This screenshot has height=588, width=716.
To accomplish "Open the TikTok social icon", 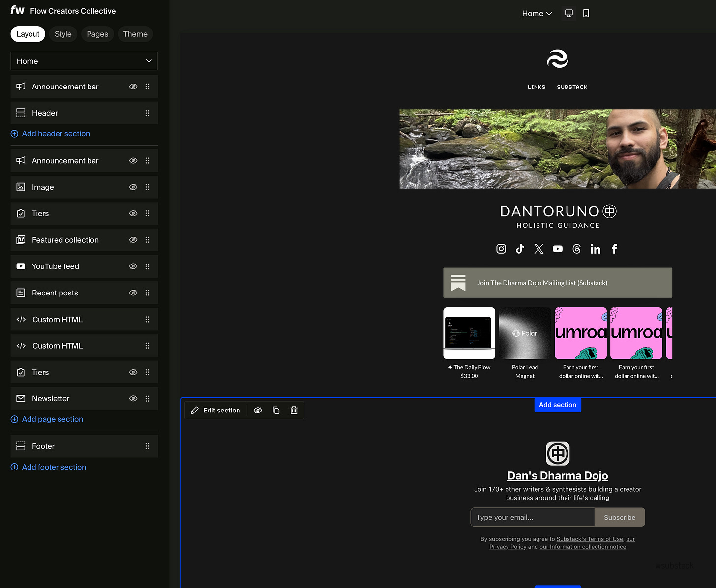I will coord(520,249).
